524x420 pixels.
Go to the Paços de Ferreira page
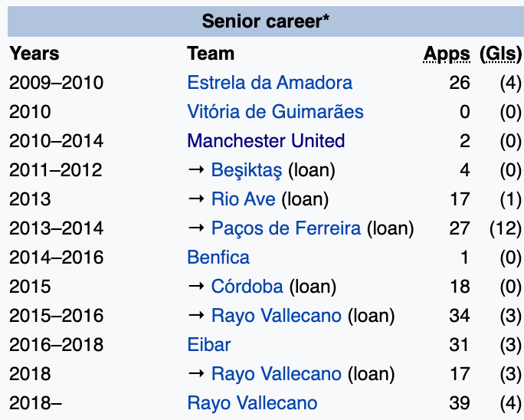click(287, 228)
